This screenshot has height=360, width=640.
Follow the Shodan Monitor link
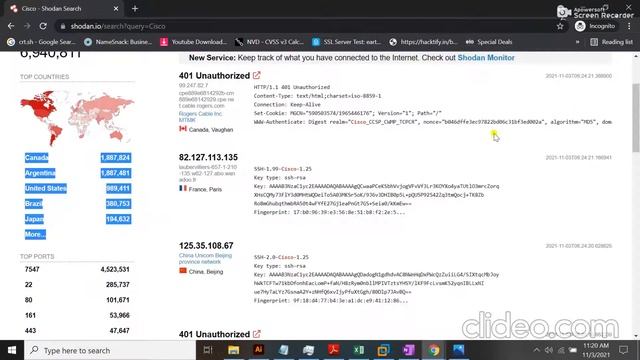click(486, 58)
